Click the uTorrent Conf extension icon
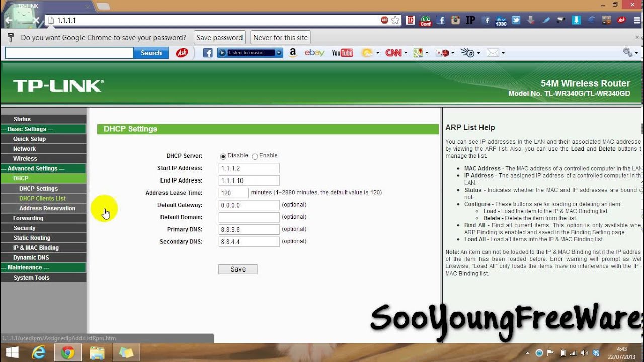Image resolution: width=644 pixels, height=362 pixels. click(x=426, y=20)
